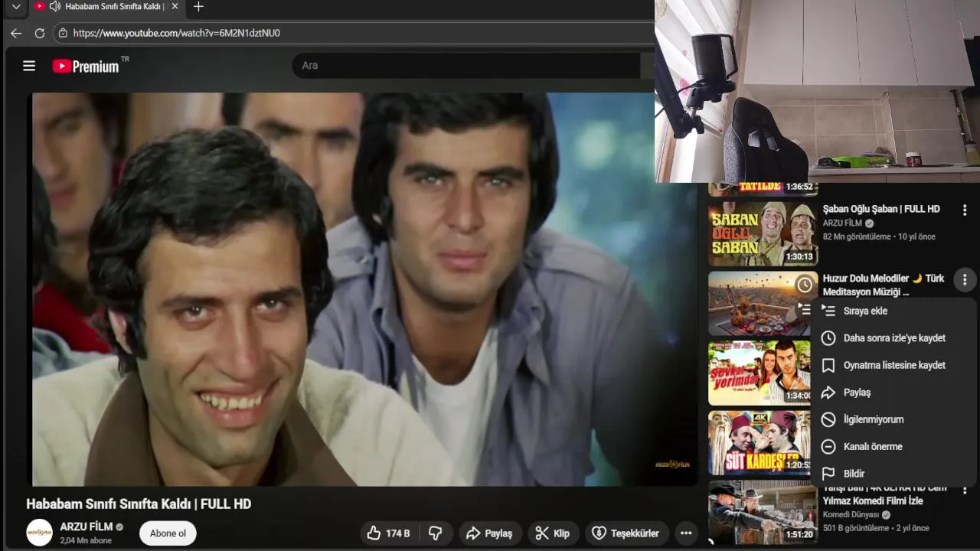The height and width of the screenshot is (551, 980).
Task: Dislike the video with thumbs down
Action: 436,533
